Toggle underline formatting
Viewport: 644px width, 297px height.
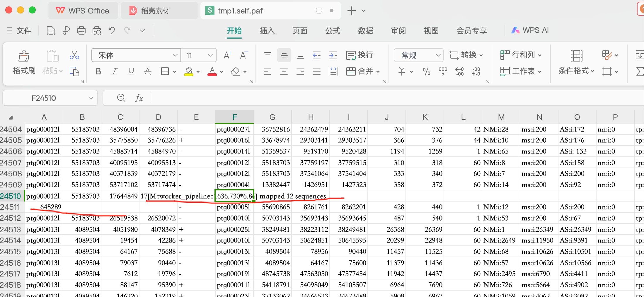point(131,71)
